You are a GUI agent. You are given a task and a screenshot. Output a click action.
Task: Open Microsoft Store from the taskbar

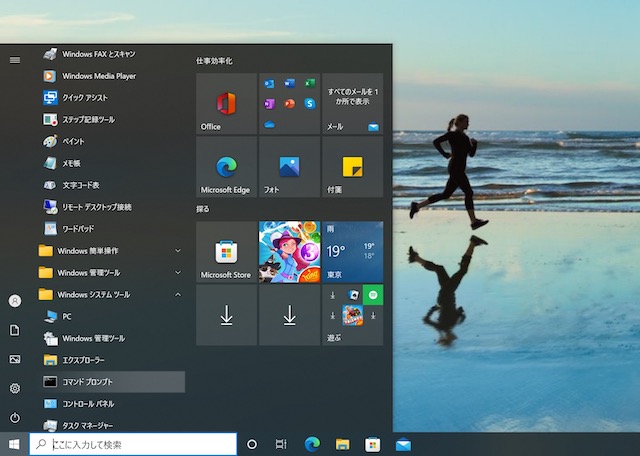tap(373, 444)
